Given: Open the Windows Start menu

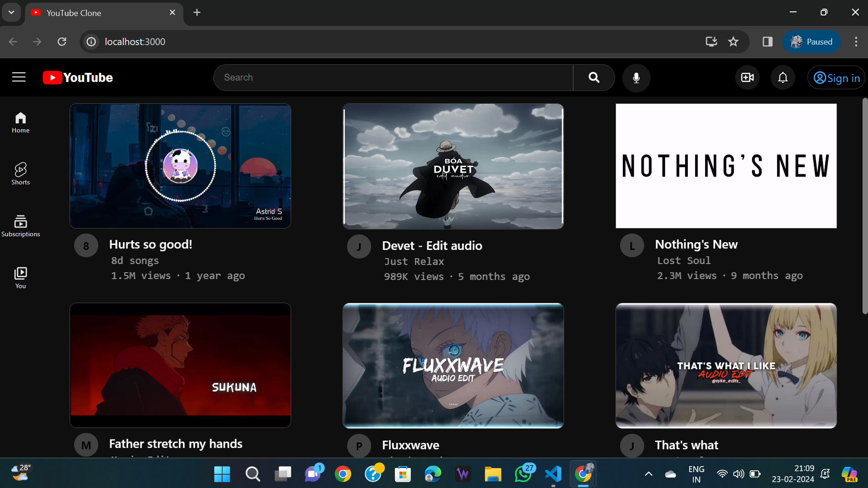Looking at the screenshot, I should tap(222, 474).
